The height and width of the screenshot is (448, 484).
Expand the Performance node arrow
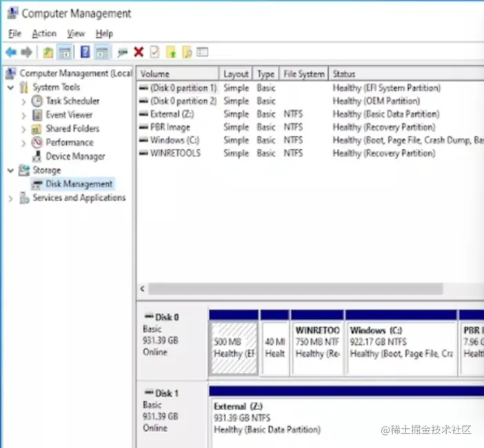click(x=23, y=143)
